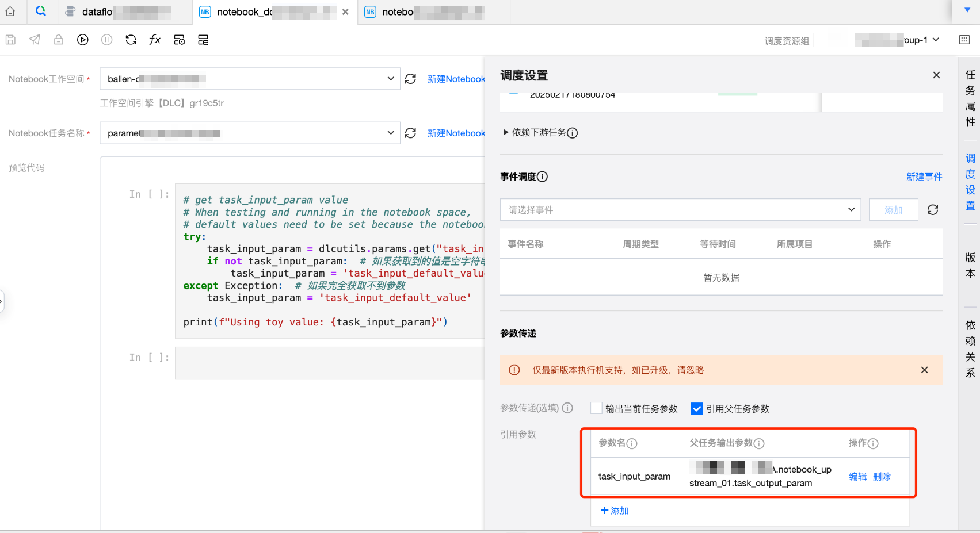Dismiss the orange warning banner

pos(924,370)
